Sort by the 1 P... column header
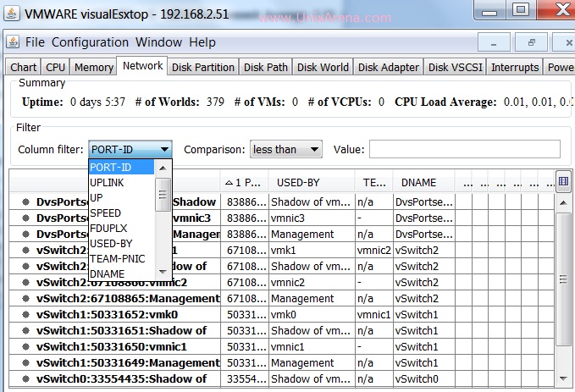Image resolution: width=575 pixels, height=392 pixels. pos(245,182)
